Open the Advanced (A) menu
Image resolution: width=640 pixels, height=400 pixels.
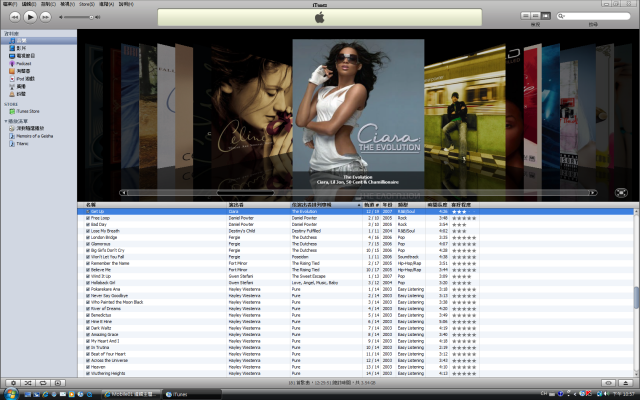106,4
